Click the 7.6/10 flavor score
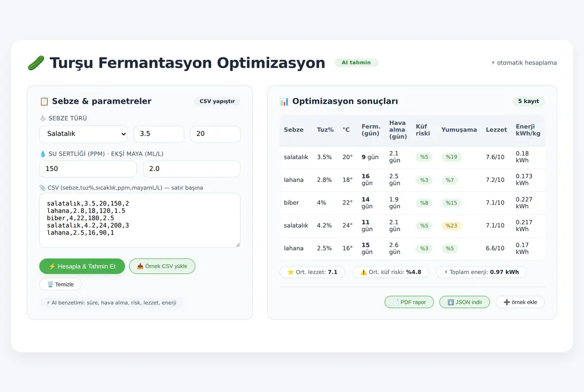 tap(495, 157)
